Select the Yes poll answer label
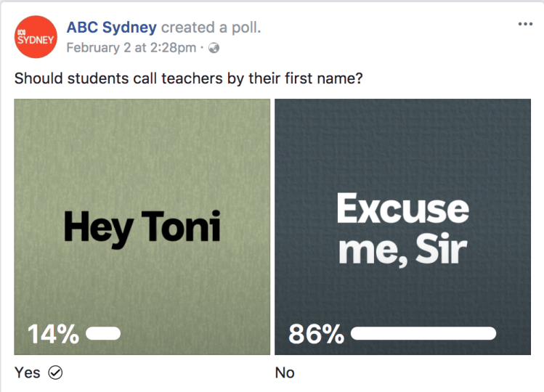This screenshot has width=544, height=392. pyautogui.click(x=28, y=372)
